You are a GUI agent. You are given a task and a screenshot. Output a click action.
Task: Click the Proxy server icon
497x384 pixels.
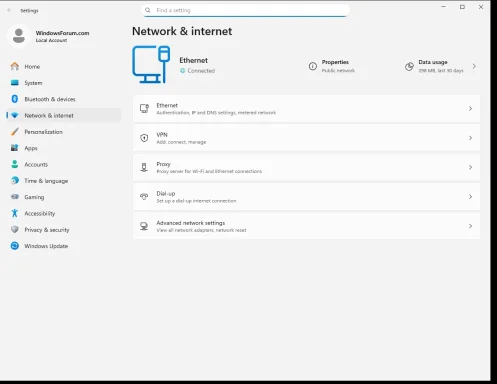(144, 167)
